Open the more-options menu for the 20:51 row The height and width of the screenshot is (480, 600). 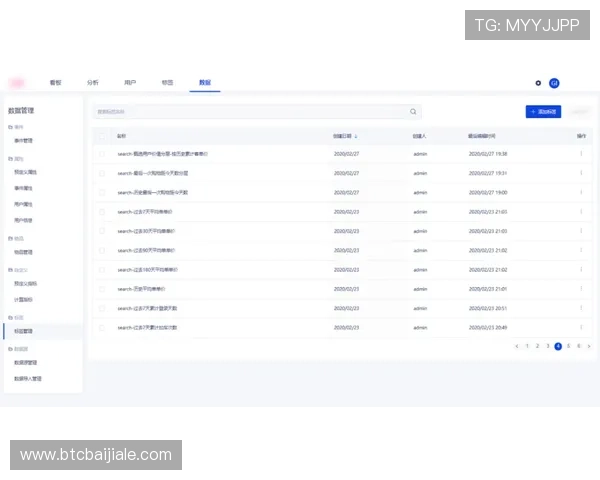point(581,308)
